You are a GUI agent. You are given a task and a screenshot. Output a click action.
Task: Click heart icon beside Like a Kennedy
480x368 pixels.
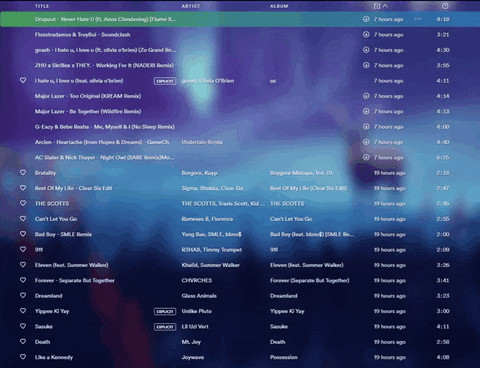click(x=23, y=357)
